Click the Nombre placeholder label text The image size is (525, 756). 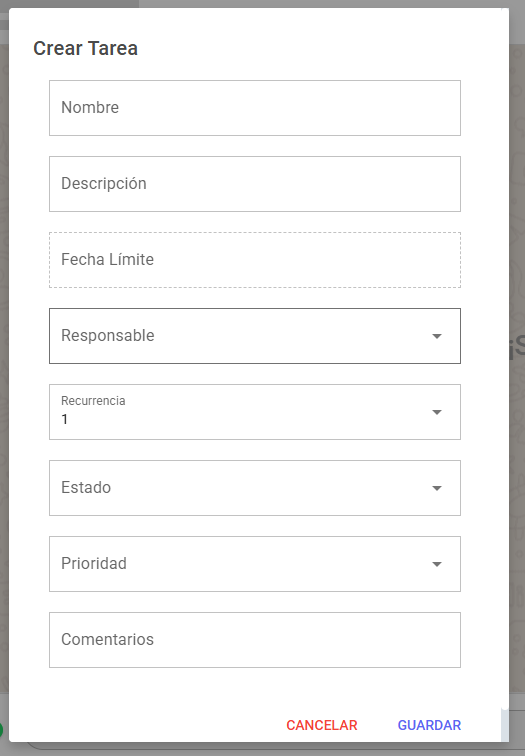click(x=90, y=108)
